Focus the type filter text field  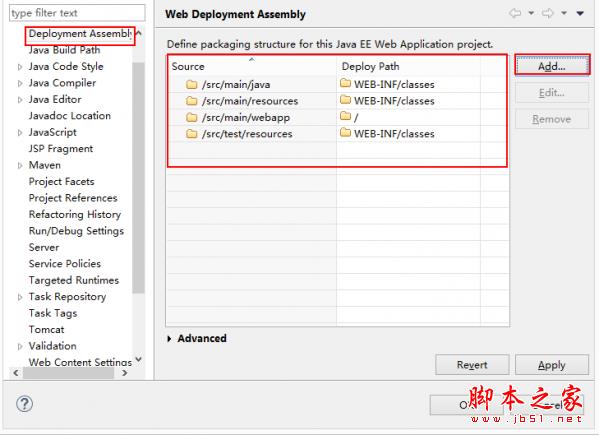tap(77, 13)
